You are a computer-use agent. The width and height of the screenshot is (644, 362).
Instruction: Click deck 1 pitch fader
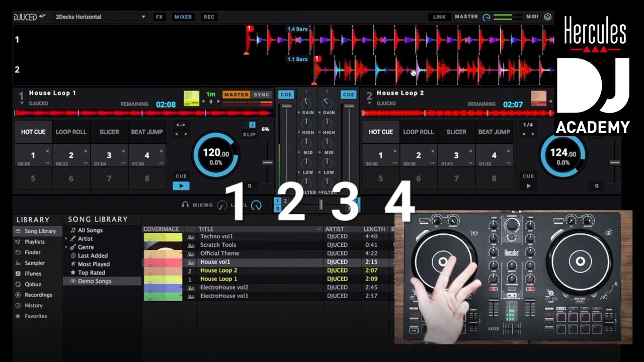[268, 162]
